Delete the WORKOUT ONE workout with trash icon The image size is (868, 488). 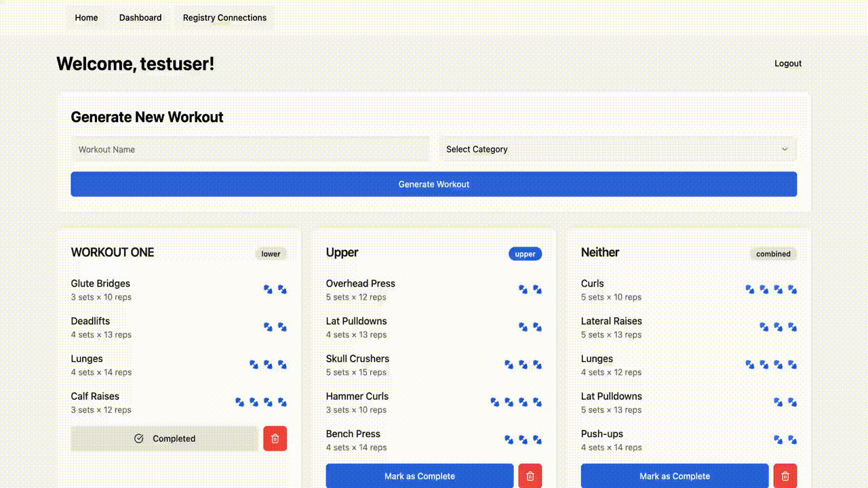point(275,439)
